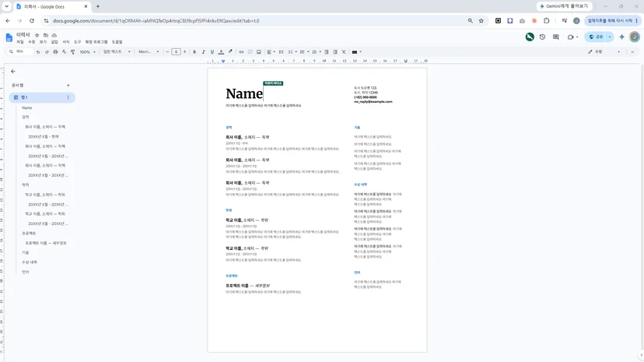Screen dimensions: 644x362
Task: Open the text alignment dropdown
Action: [271, 52]
